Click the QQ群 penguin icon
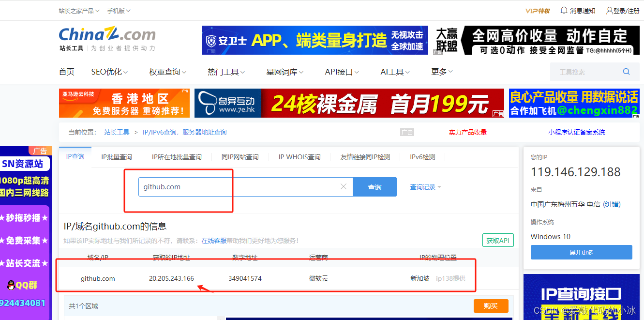This screenshot has width=644, height=320. click(x=11, y=285)
